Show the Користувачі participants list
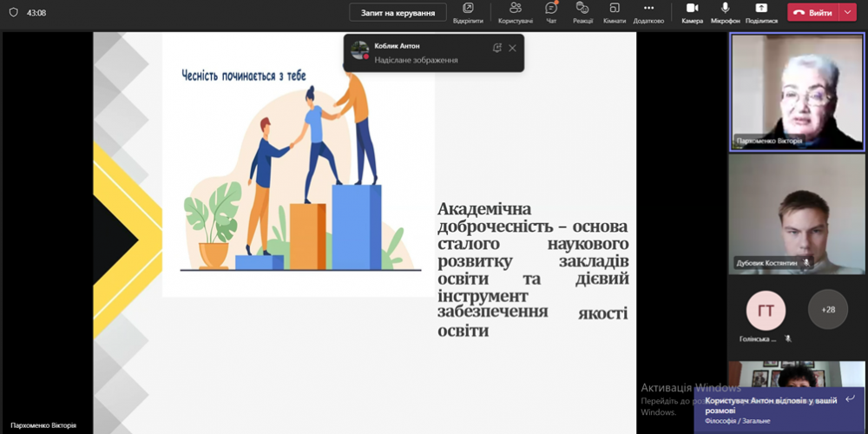868x434 pixels. [x=516, y=12]
